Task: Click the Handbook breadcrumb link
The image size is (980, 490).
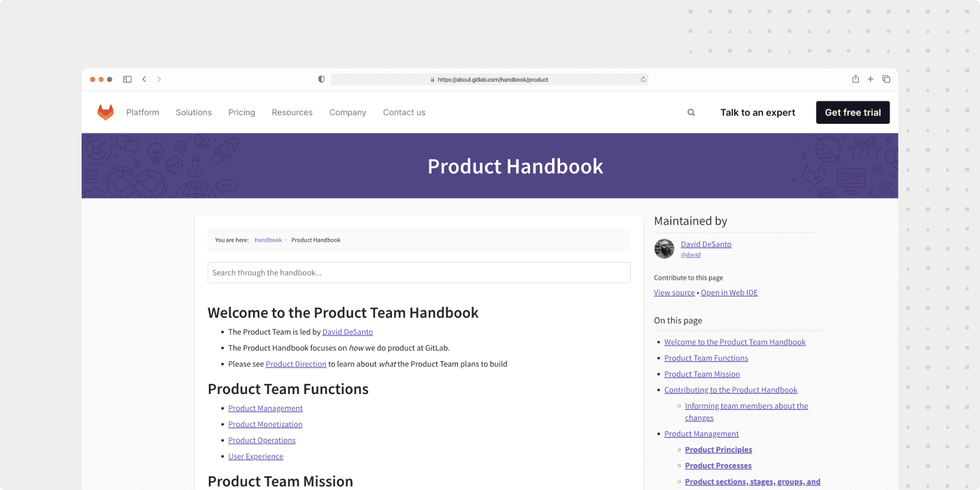Action: click(268, 240)
